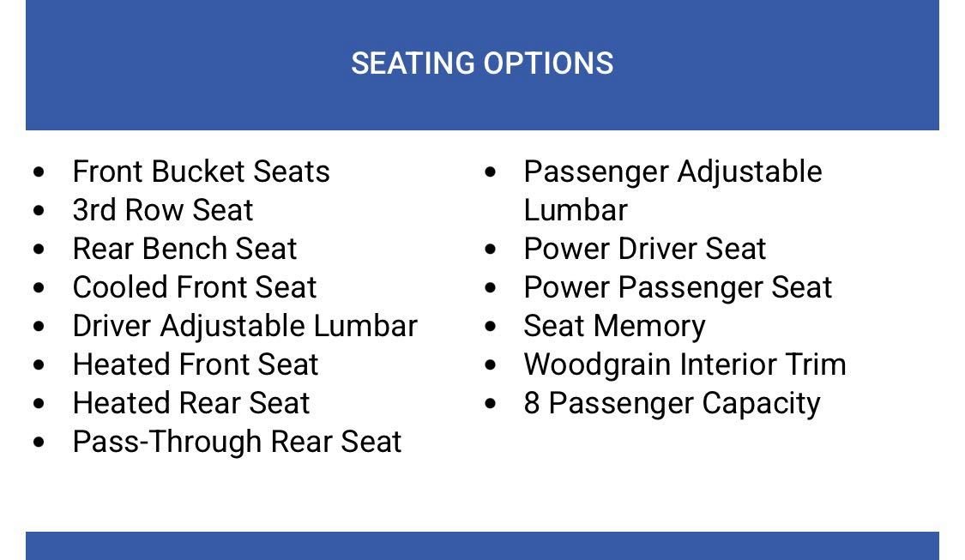Click the blue section bar at bottom

(482, 546)
